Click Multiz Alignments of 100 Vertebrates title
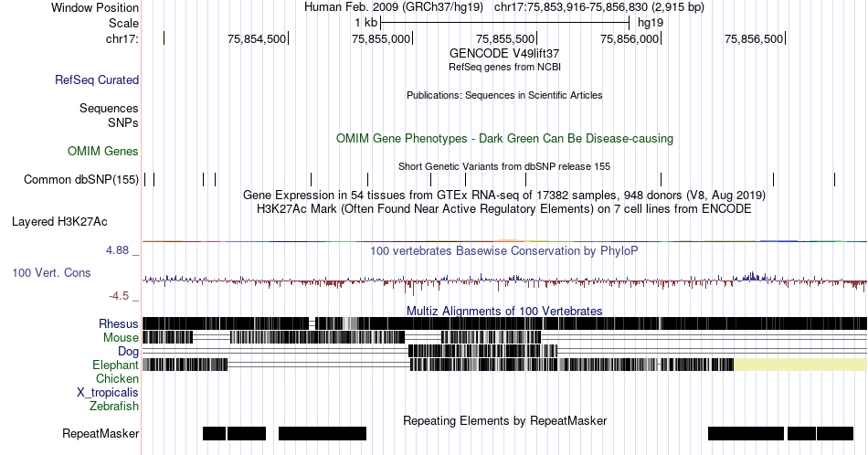 504,311
